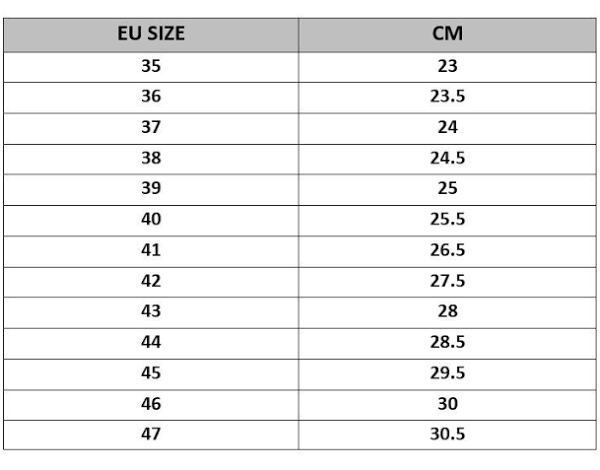Pick the EU size 38 cell
The height and width of the screenshot is (470, 600).
pos(151,158)
